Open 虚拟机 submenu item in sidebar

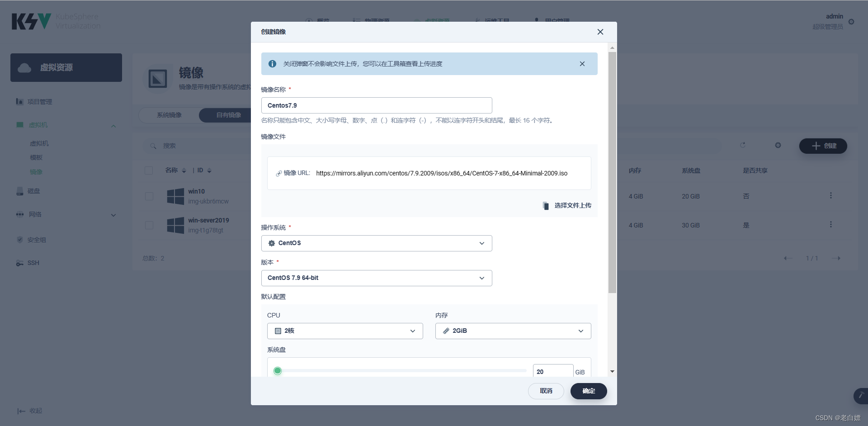39,143
